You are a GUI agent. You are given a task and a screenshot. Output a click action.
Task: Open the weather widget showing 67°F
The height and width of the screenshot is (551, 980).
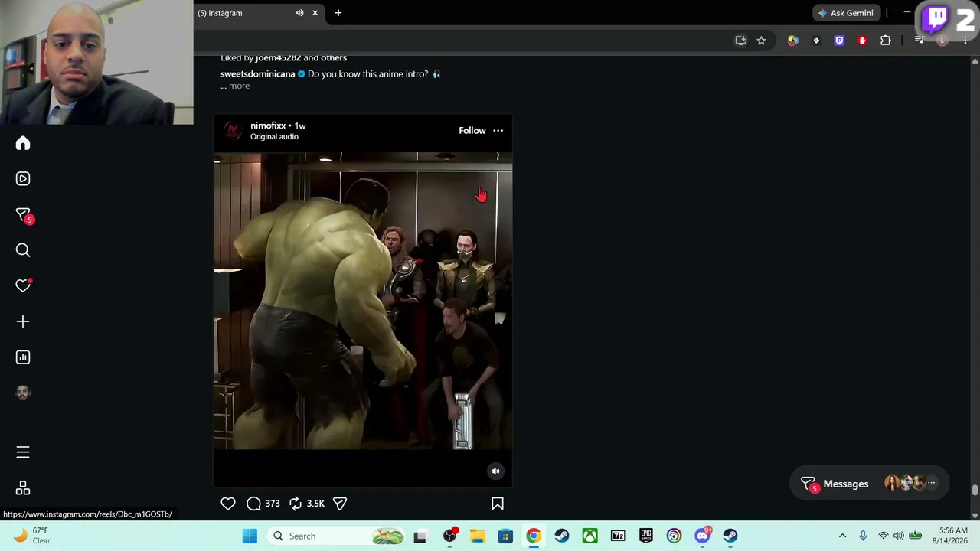pyautogui.click(x=32, y=536)
